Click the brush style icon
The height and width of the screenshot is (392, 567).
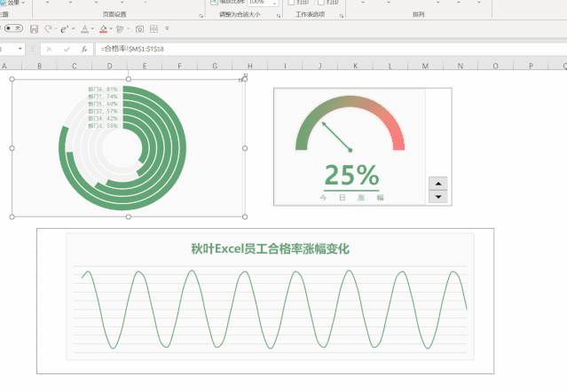[x=120, y=29]
